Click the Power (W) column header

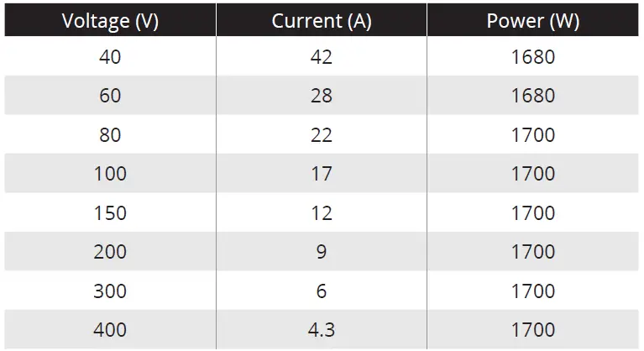coord(533,21)
